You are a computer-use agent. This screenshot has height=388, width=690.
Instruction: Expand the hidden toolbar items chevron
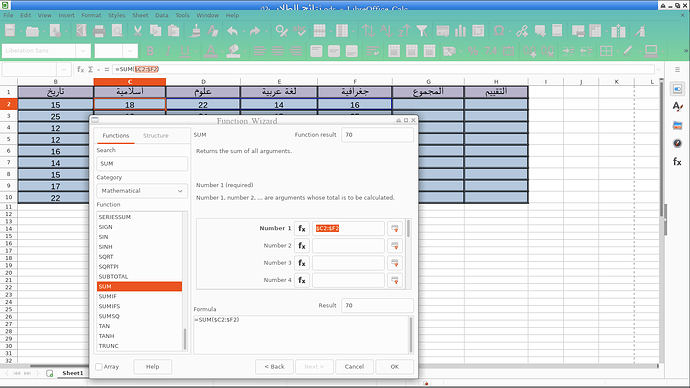[686, 51]
